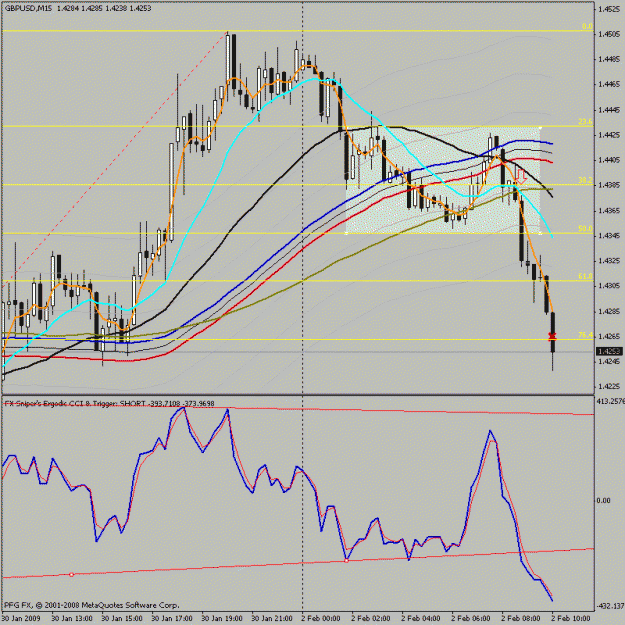
Task: Click the 413.2576 indicator scale value
Action: (x=611, y=401)
